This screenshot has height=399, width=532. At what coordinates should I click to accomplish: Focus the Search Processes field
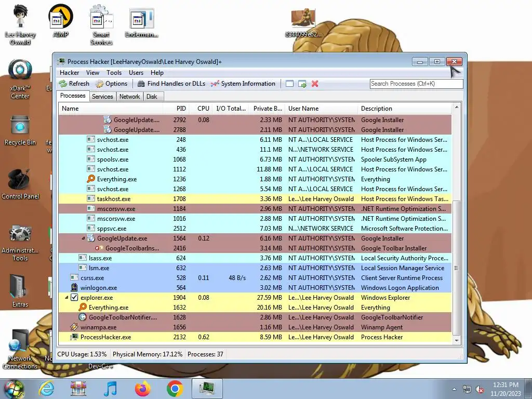pos(416,84)
